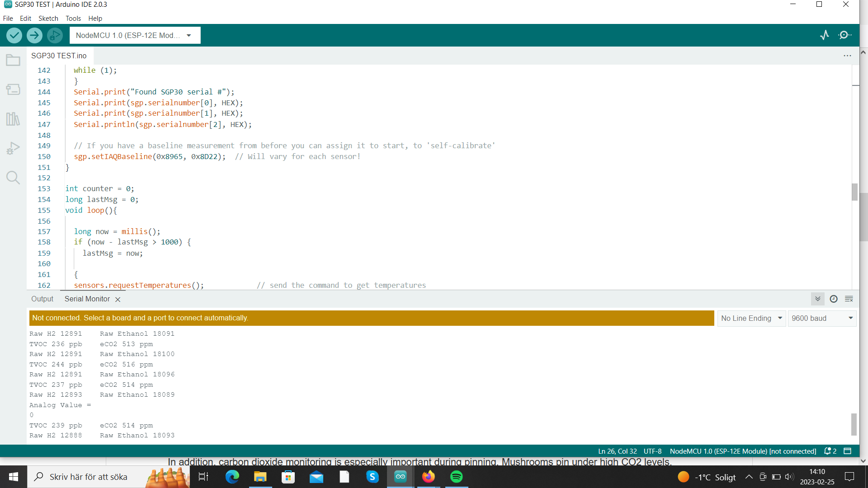Open the 9600 baud rate dropdown
This screenshot has width=868, height=488.
(822, 318)
